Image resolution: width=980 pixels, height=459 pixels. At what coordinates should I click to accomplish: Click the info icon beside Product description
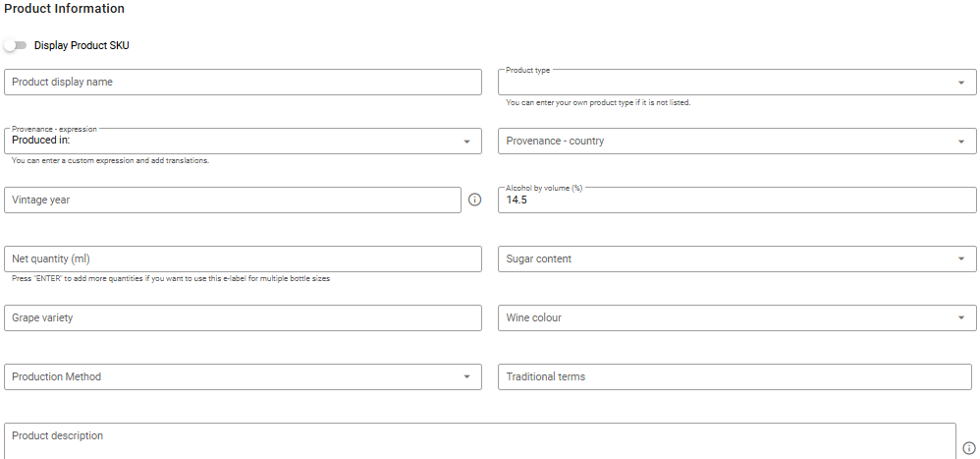pos(969,447)
